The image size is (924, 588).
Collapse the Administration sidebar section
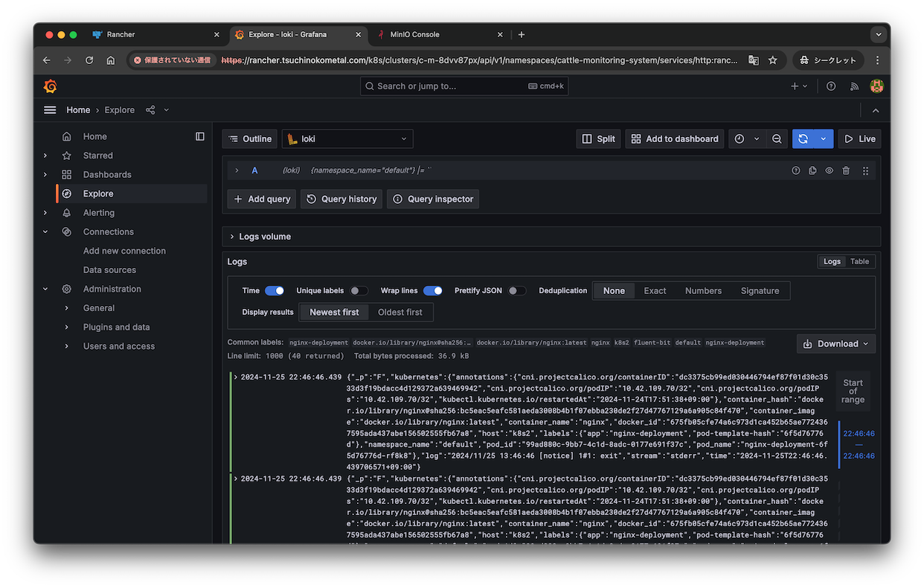(x=45, y=290)
